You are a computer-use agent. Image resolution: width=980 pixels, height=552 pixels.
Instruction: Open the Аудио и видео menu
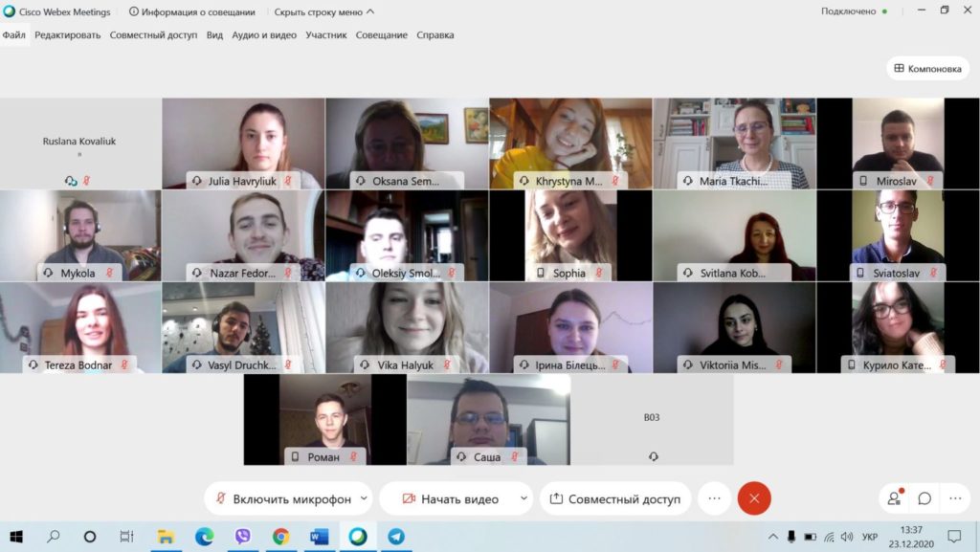pos(264,35)
